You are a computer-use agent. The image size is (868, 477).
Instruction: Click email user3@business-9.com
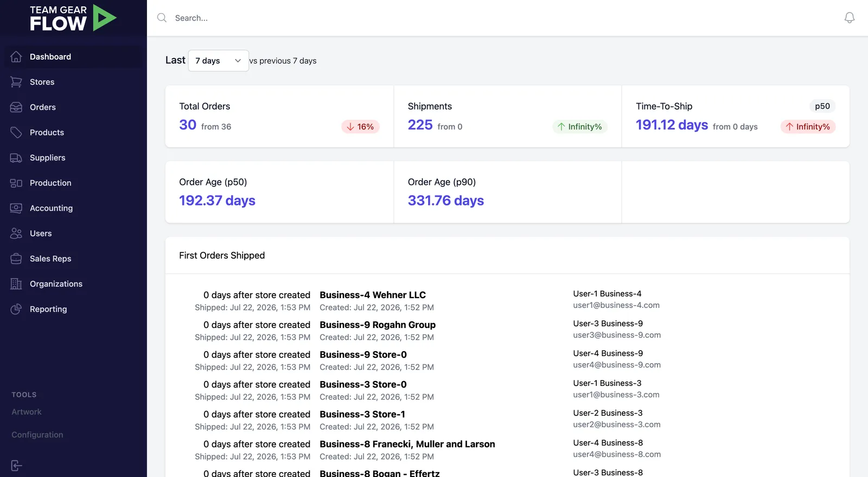[x=617, y=335]
